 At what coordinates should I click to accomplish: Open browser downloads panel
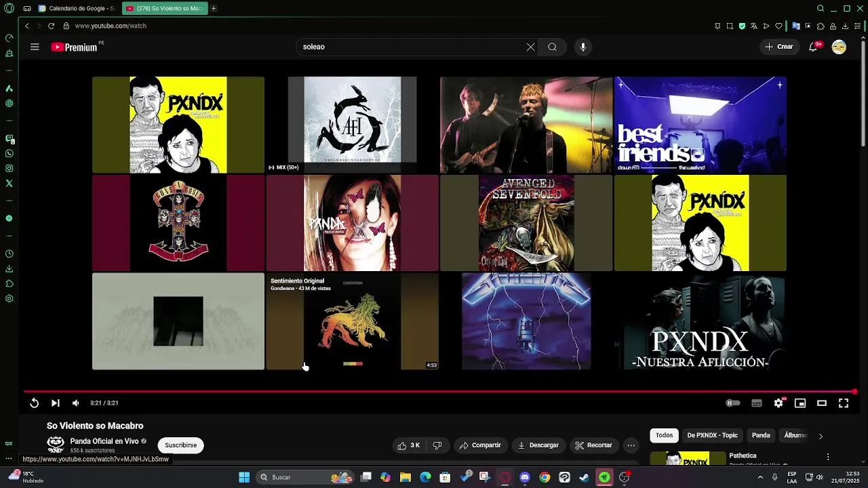[x=845, y=26]
